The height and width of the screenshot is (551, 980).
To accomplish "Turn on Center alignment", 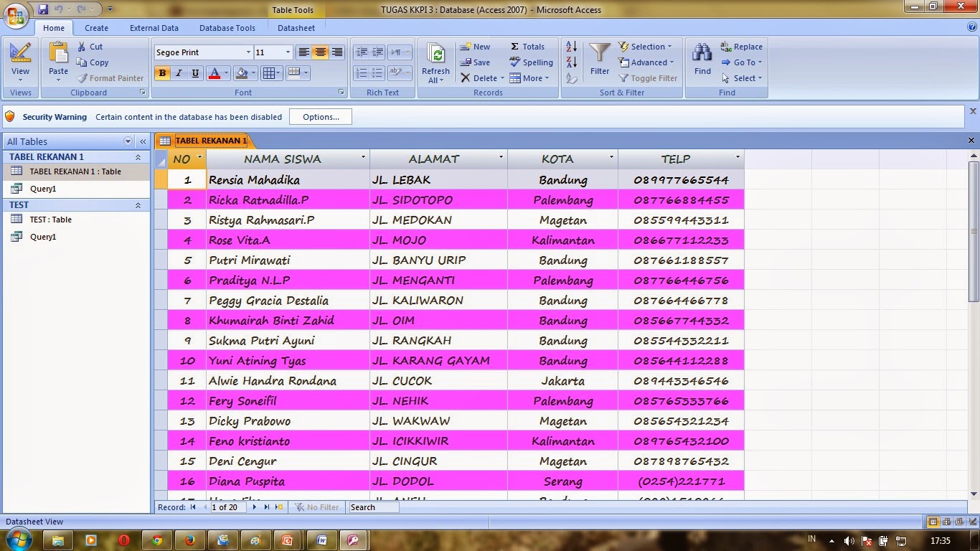I will [x=321, y=52].
